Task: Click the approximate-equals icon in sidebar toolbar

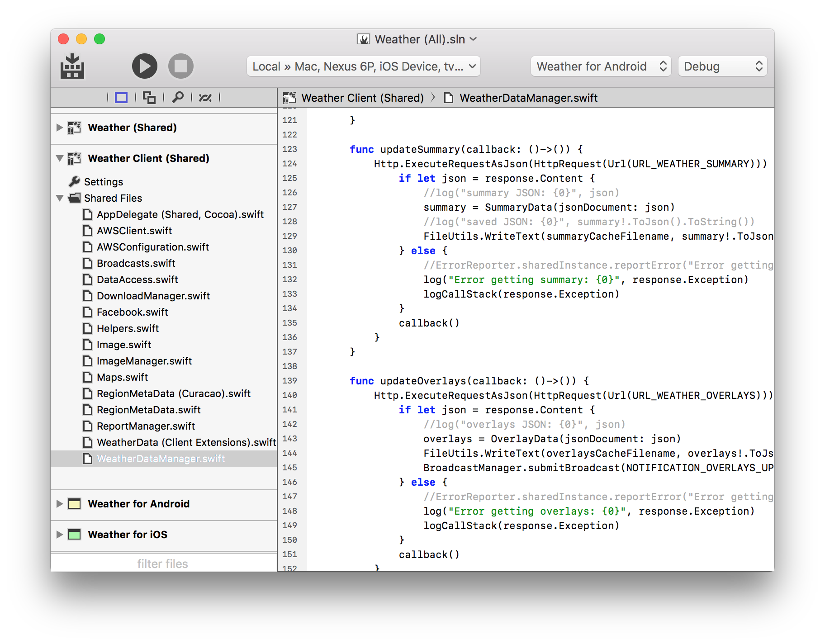Action: pyautogui.click(x=205, y=98)
